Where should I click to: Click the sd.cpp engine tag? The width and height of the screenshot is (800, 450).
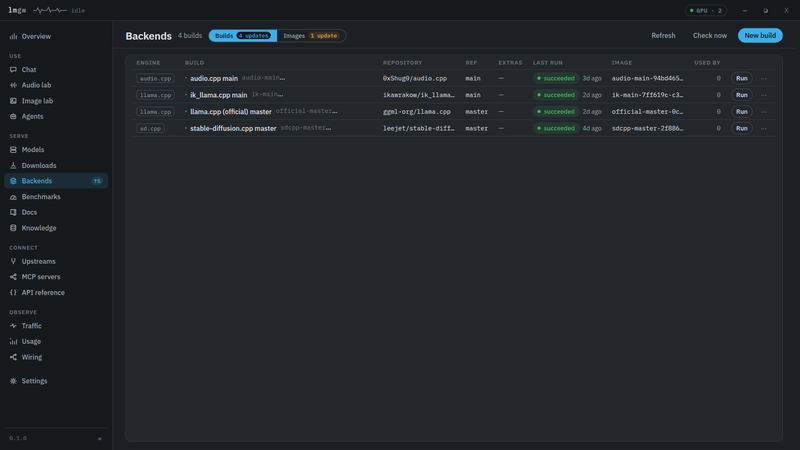coord(151,129)
